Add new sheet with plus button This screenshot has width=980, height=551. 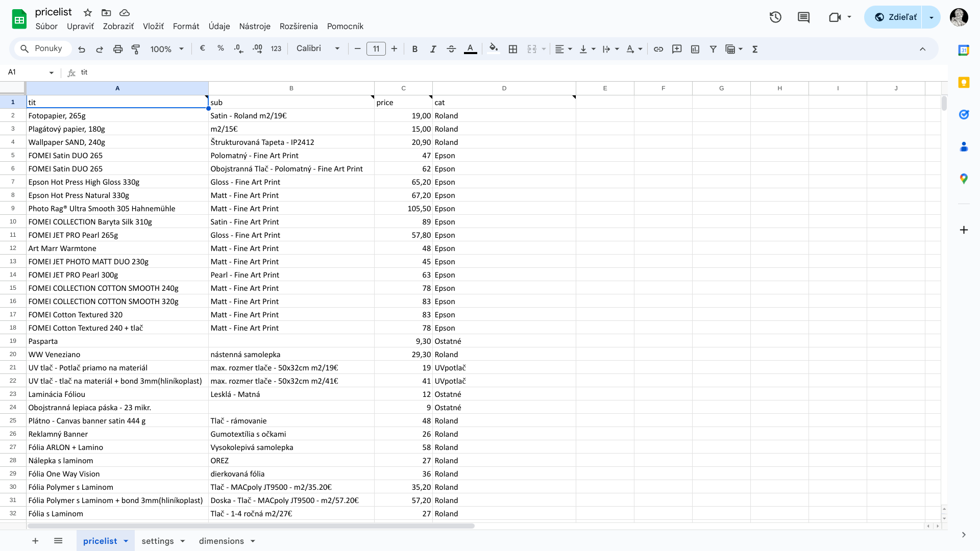(x=35, y=541)
